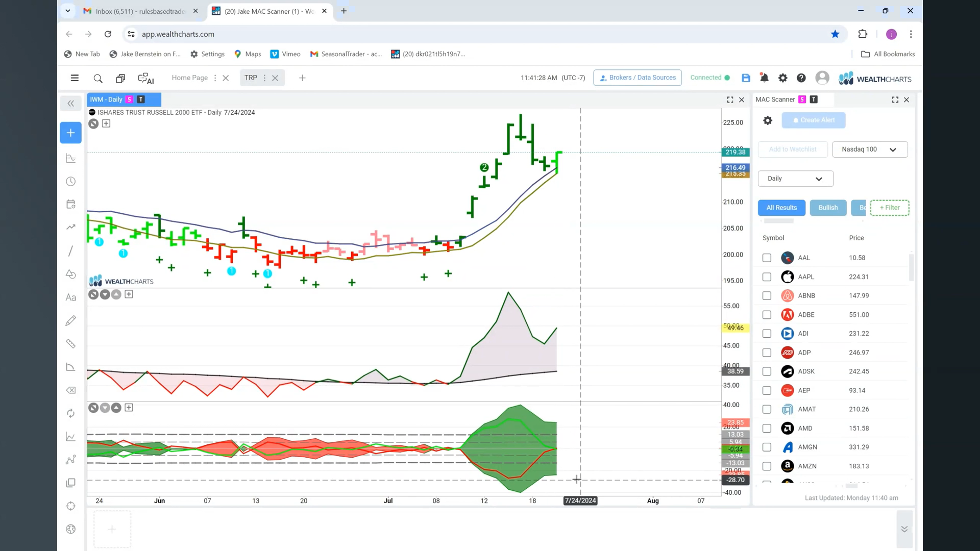980x551 pixels.
Task: Open Chrome tab search dropdown arrow
Action: pyautogui.click(x=67, y=11)
